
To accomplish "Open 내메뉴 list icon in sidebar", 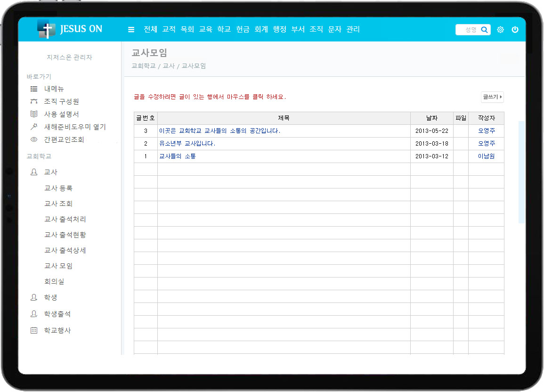I will click(x=34, y=89).
